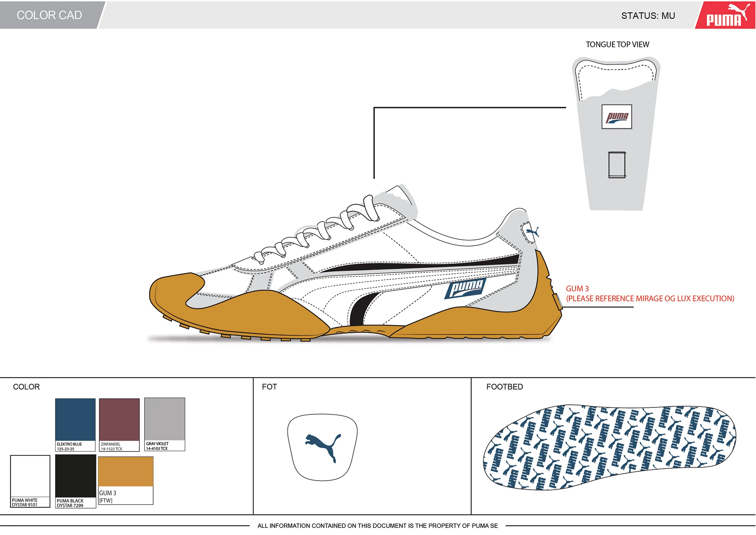Click the GUM 3 [FTW] label
Viewport: 756px width, 535px height.
pos(107,496)
